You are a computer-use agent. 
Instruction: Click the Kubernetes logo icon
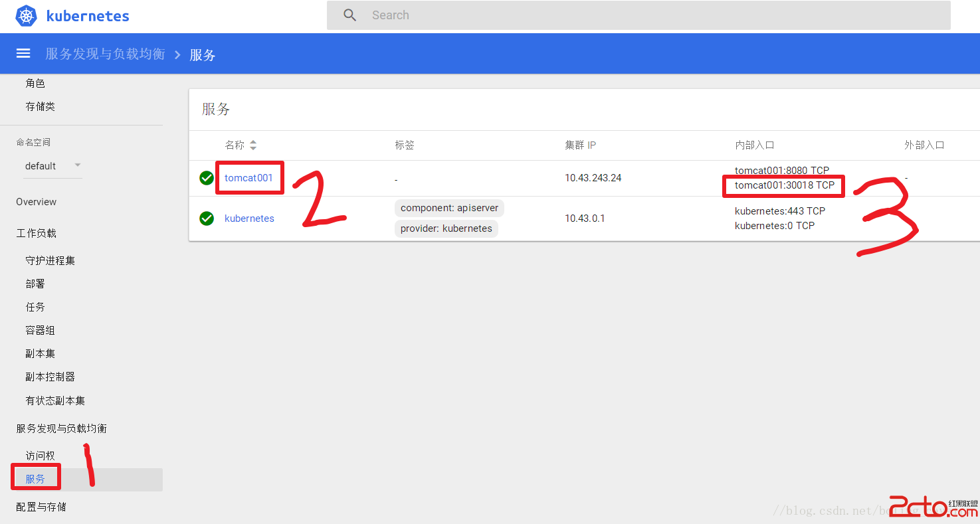[x=25, y=15]
